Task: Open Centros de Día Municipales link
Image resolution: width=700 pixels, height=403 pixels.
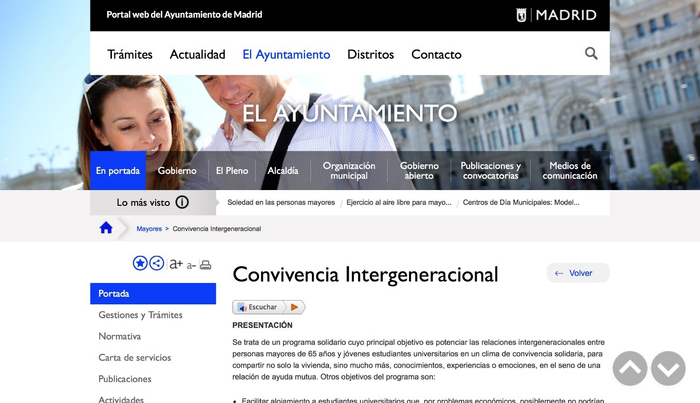Action: pos(521,203)
